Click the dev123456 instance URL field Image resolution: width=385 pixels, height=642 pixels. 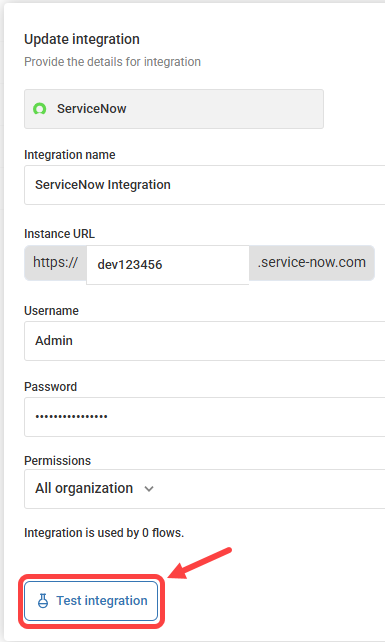(168, 264)
